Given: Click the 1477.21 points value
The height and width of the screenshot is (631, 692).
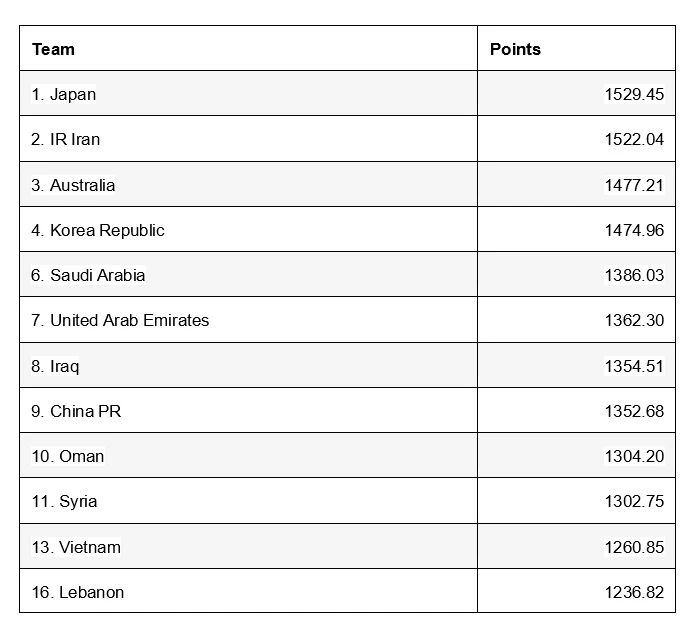Looking at the screenshot, I should click(634, 185).
